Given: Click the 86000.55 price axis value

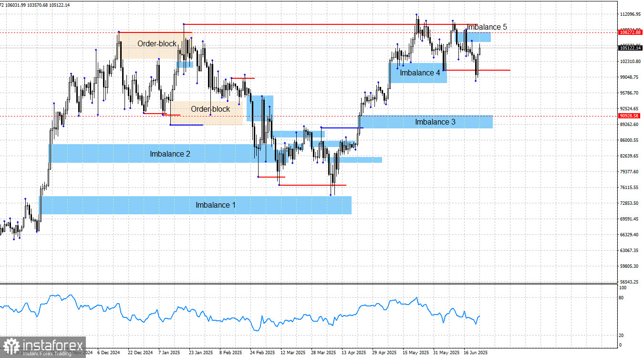Looking at the screenshot, I should pyautogui.click(x=630, y=140).
